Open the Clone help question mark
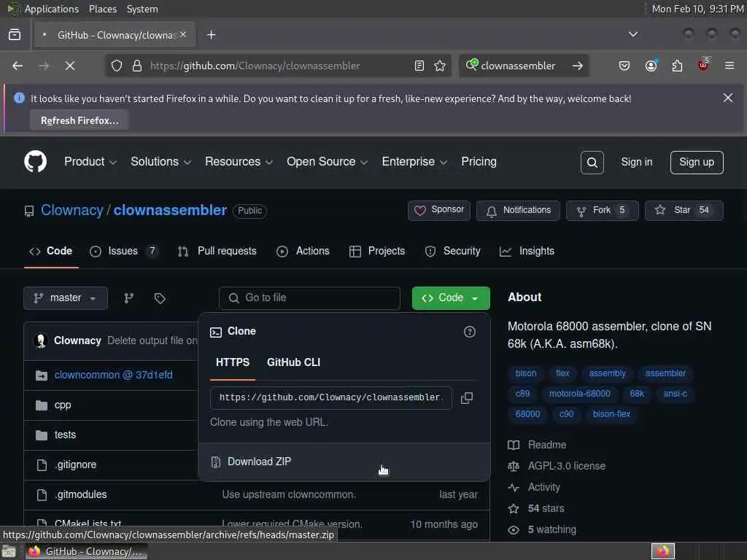The width and height of the screenshot is (747, 560). [469, 332]
